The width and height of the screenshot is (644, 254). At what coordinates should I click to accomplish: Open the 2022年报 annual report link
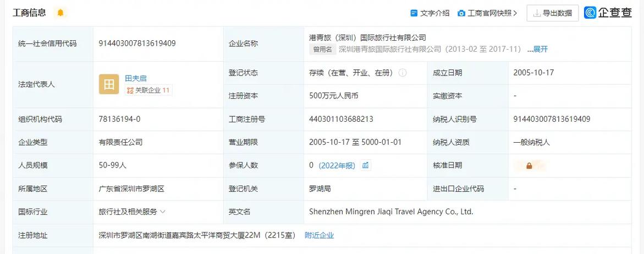pyautogui.click(x=337, y=165)
